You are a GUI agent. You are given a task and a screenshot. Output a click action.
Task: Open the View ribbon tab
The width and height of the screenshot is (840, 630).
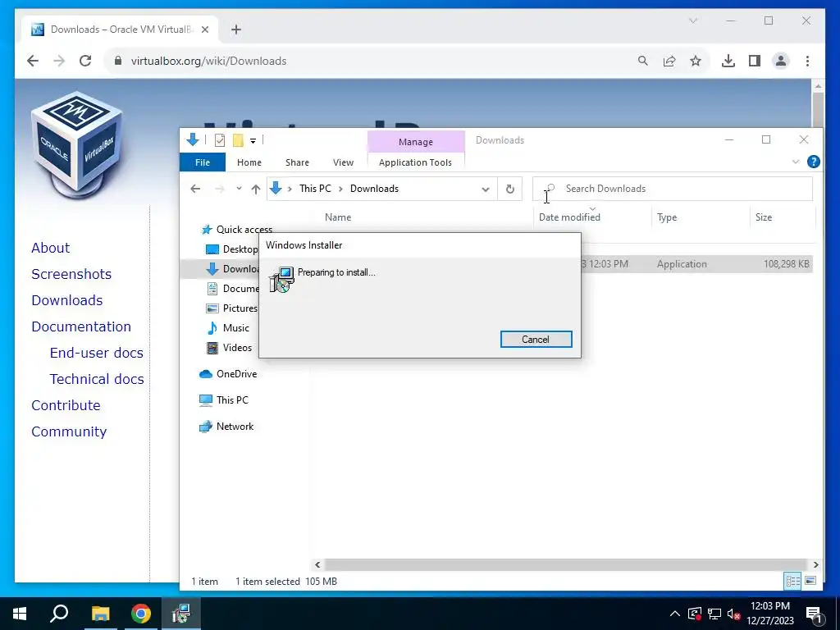tap(343, 162)
